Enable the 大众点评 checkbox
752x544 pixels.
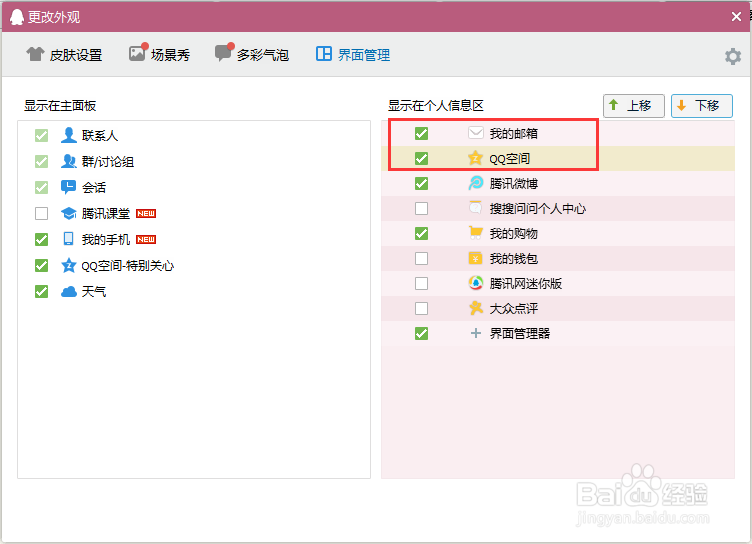pos(422,308)
